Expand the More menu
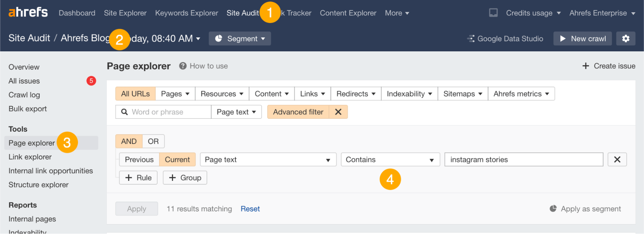Screen dimensions: 644x234 click(397, 13)
